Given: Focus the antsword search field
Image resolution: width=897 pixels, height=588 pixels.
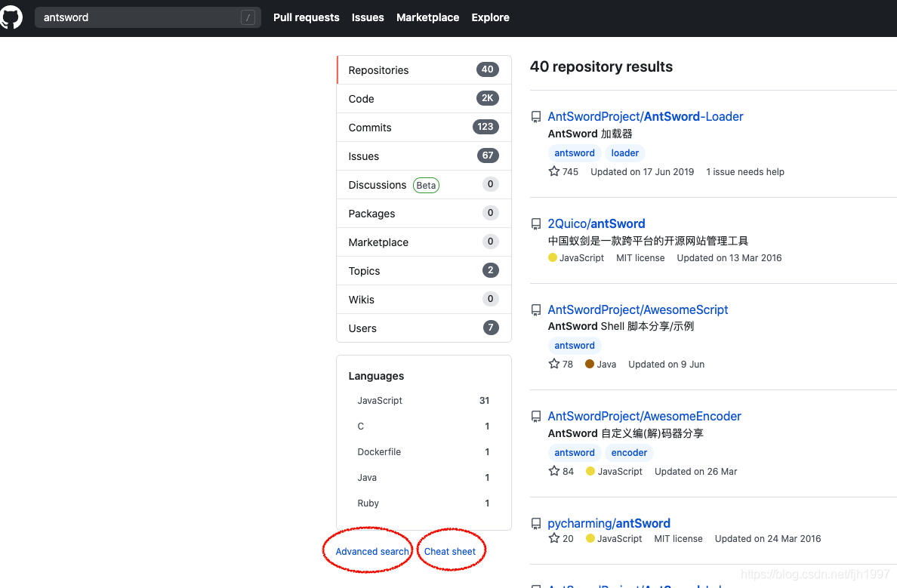Looking at the screenshot, I should (x=147, y=17).
